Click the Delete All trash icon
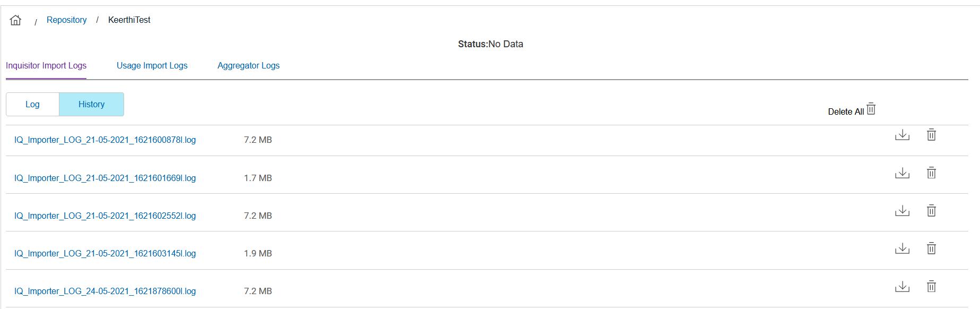The image size is (980, 309). [871, 109]
